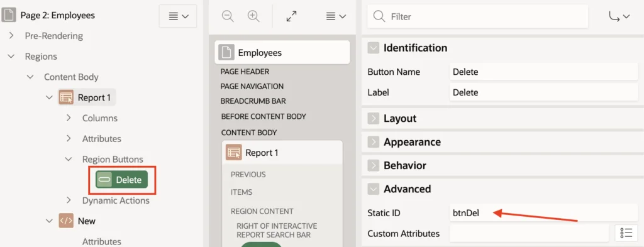Select the Regions tree item

pos(41,56)
